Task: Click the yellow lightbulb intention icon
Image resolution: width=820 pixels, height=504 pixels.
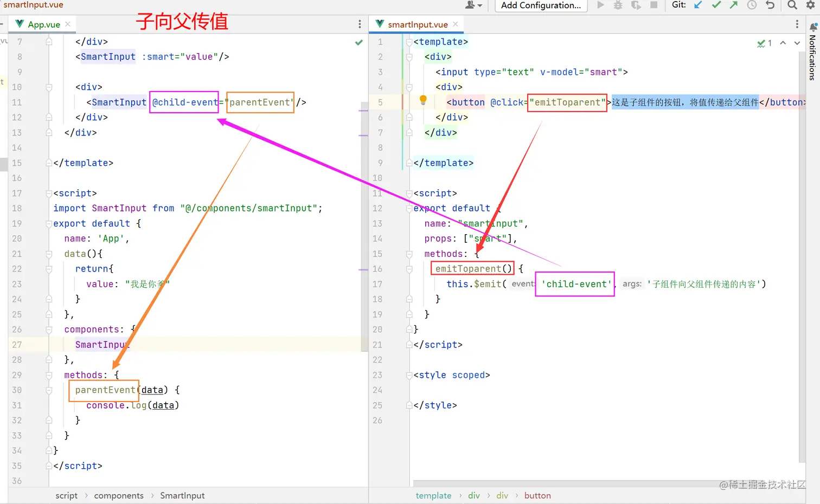Action: tap(423, 100)
